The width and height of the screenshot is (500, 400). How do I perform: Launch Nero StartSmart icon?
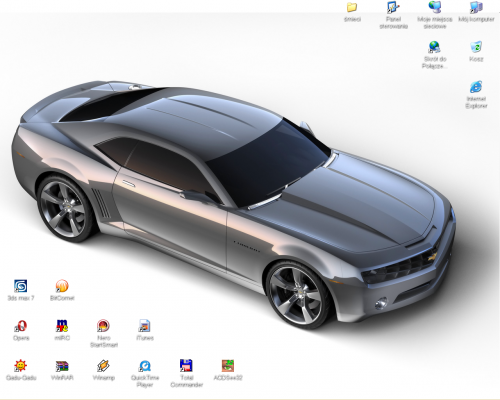tap(103, 326)
